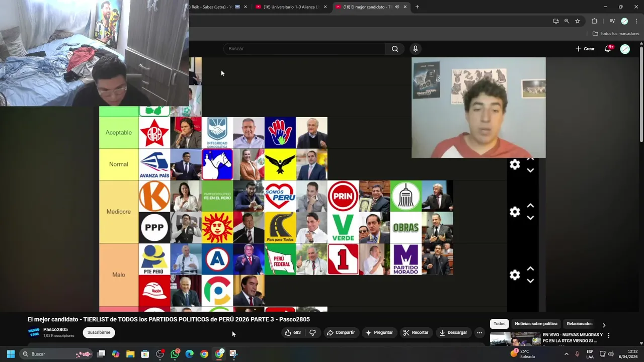Open the volume control in system tray
This screenshot has height=362, width=644.
click(x=610, y=354)
